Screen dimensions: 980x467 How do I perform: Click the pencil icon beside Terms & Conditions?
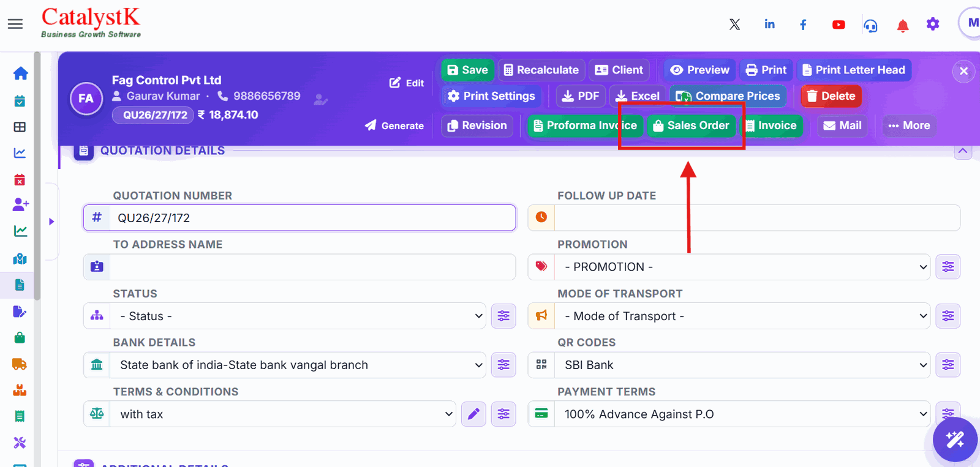pos(473,414)
